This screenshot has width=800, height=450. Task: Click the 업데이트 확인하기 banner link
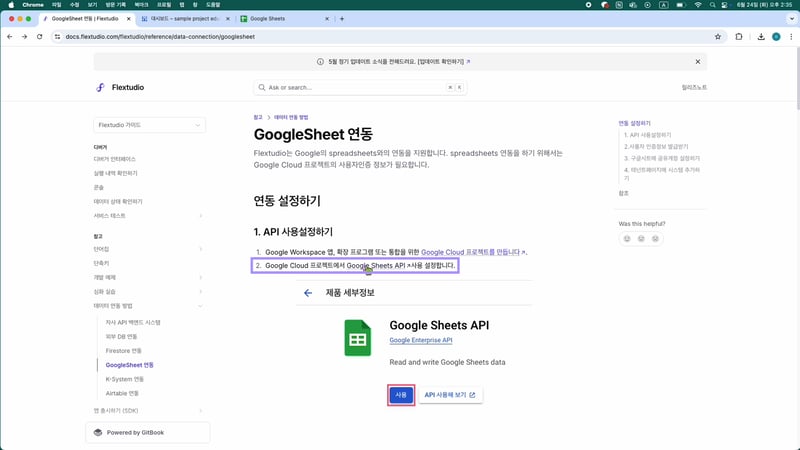443,62
